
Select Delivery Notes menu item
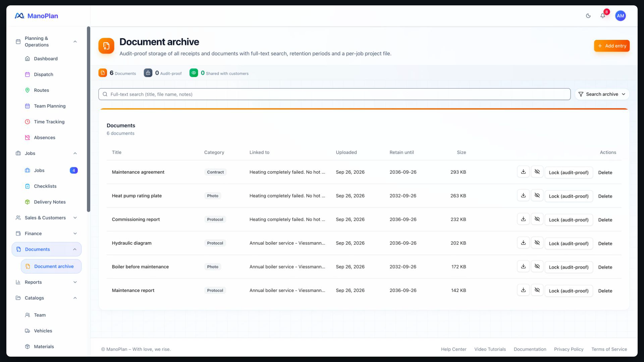click(51, 202)
